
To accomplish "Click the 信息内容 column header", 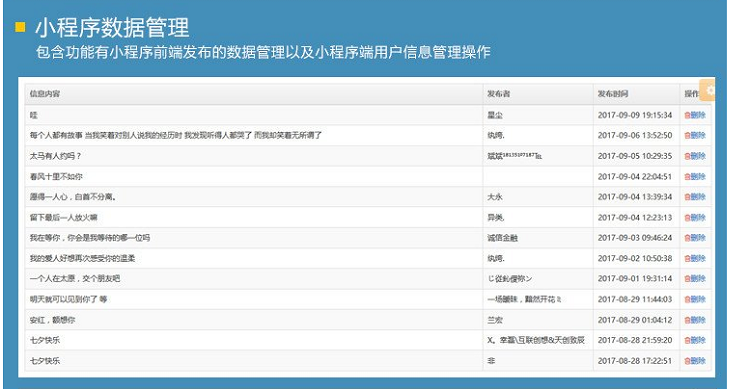I will tap(45, 94).
